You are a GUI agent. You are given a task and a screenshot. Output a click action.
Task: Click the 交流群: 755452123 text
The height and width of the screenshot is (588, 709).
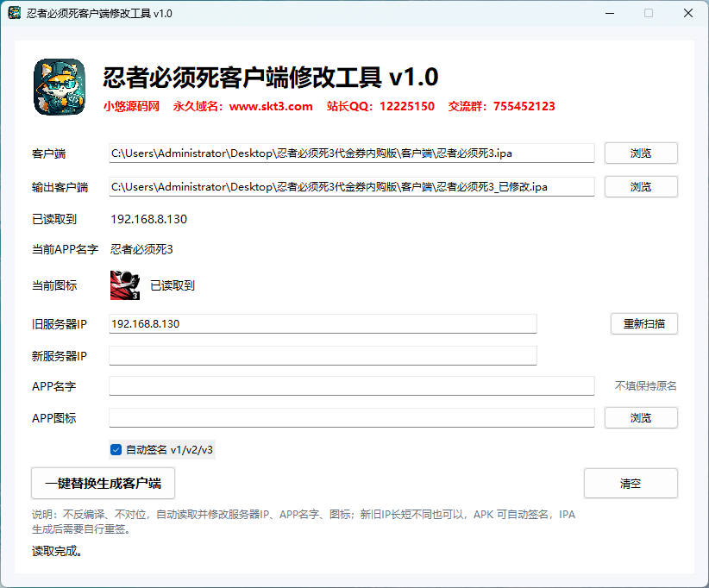[501, 106]
